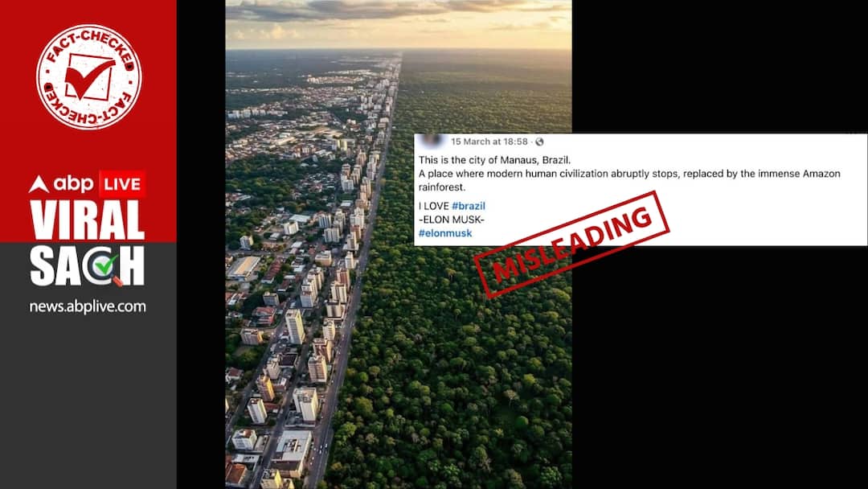Click the red MISLEADING stamp

(572, 244)
